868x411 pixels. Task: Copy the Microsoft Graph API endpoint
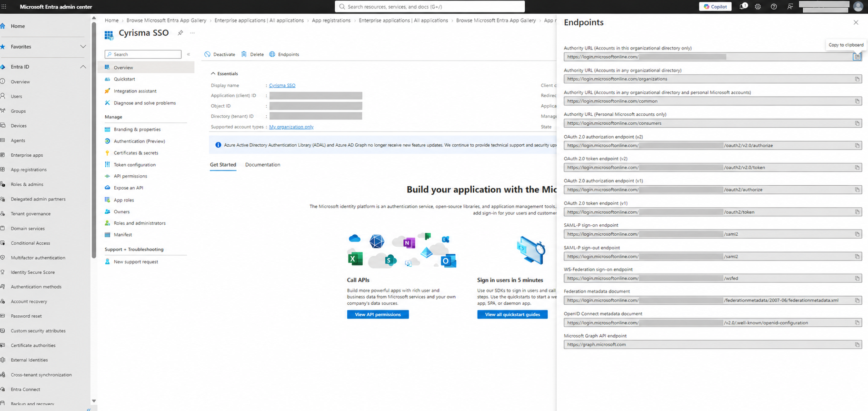coord(857,345)
